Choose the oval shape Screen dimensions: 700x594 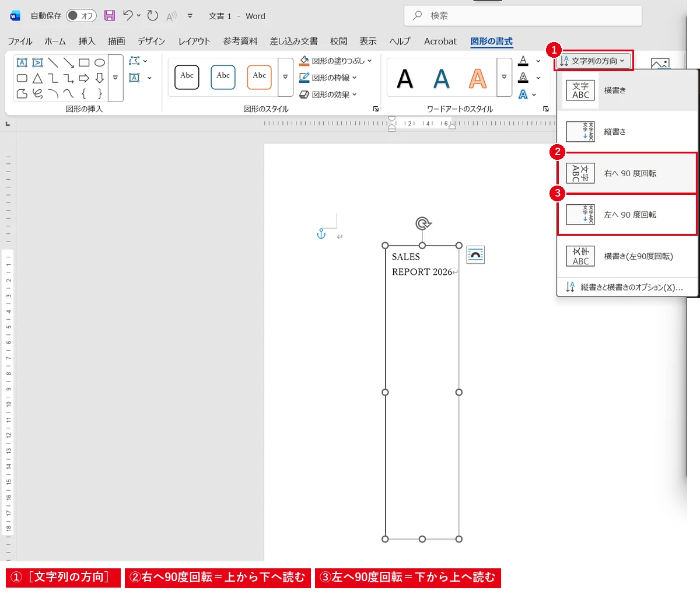coord(100,62)
